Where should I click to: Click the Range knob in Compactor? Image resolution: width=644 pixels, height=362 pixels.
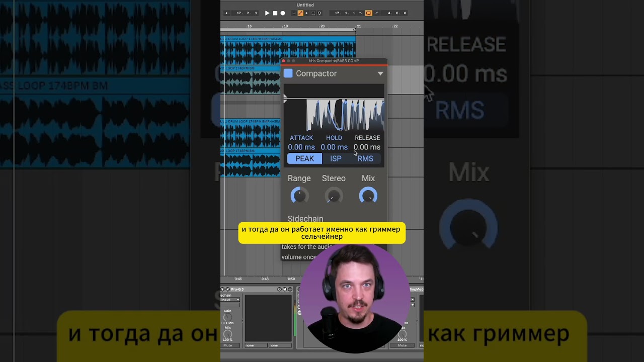pyautogui.click(x=299, y=196)
